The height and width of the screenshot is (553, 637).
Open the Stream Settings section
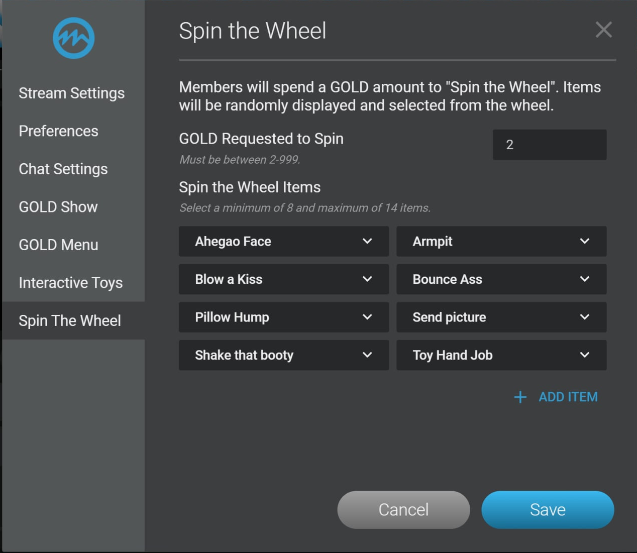click(72, 93)
